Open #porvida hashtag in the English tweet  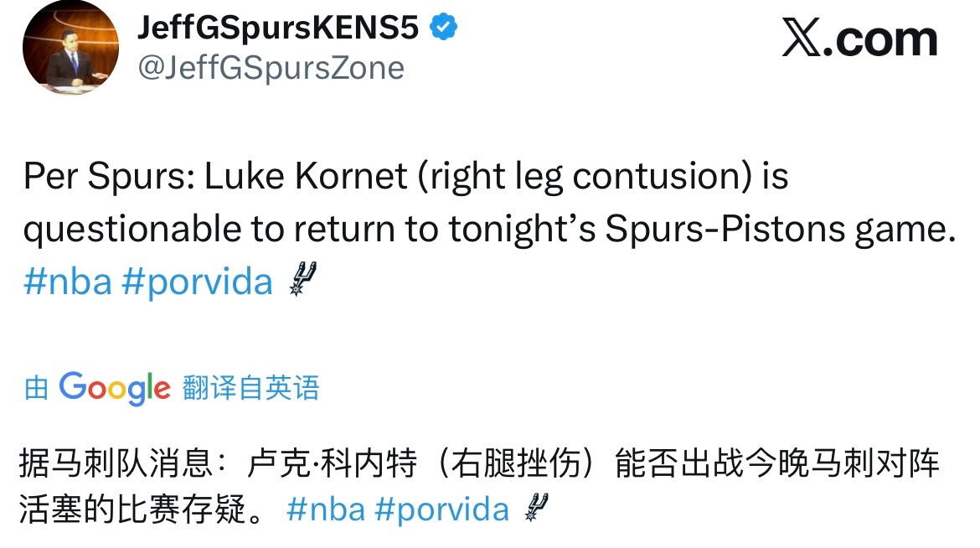click(197, 282)
